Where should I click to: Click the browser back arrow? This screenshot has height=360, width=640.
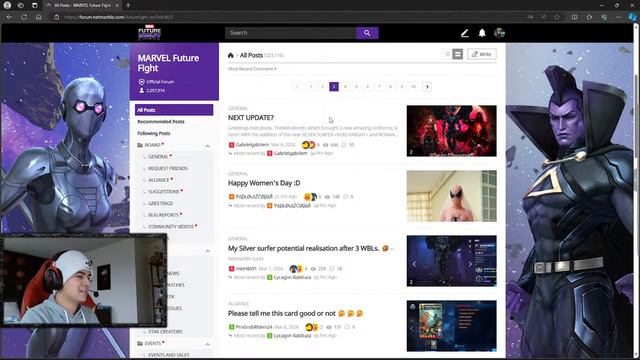pos(9,17)
